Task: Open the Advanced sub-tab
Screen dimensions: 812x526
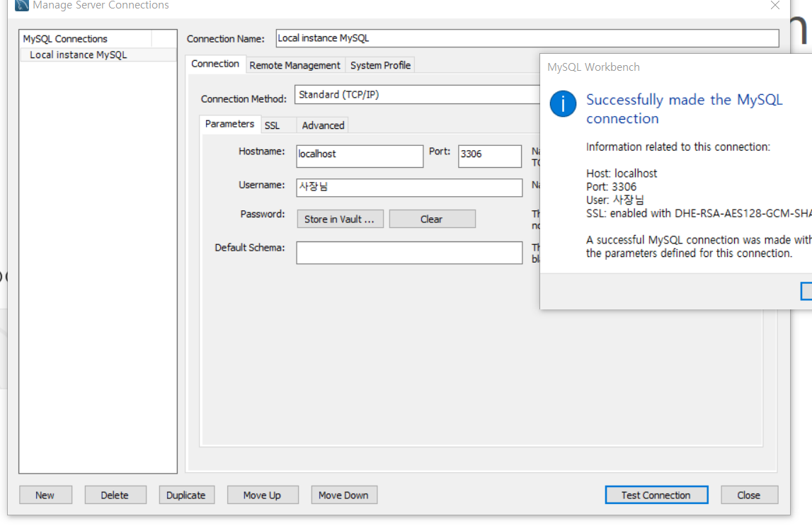Action: (x=323, y=125)
